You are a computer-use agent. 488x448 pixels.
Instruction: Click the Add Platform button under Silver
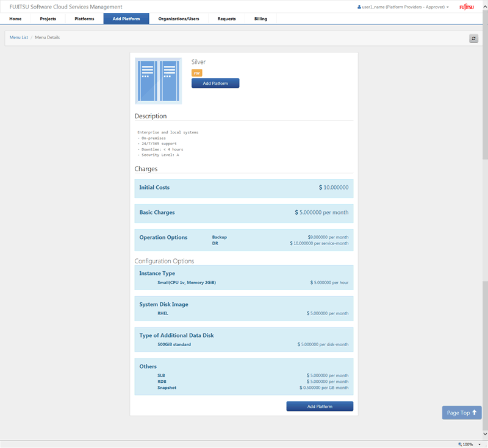pos(215,84)
